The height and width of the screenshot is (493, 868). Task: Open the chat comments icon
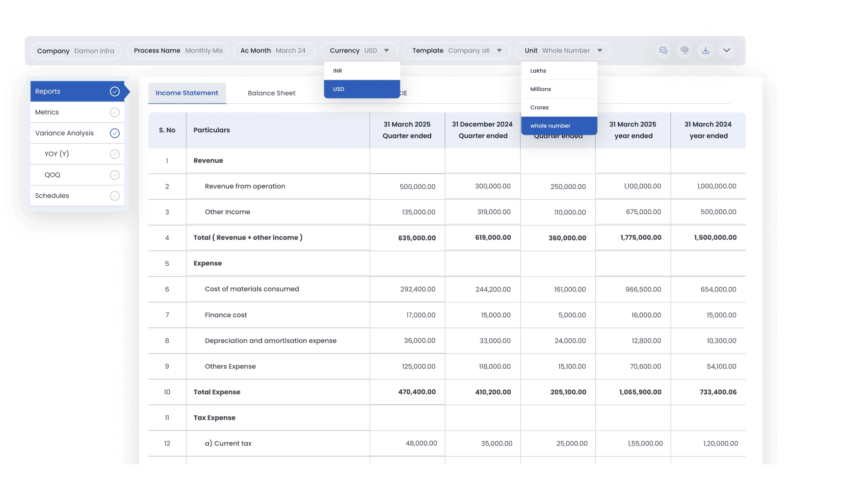(663, 51)
